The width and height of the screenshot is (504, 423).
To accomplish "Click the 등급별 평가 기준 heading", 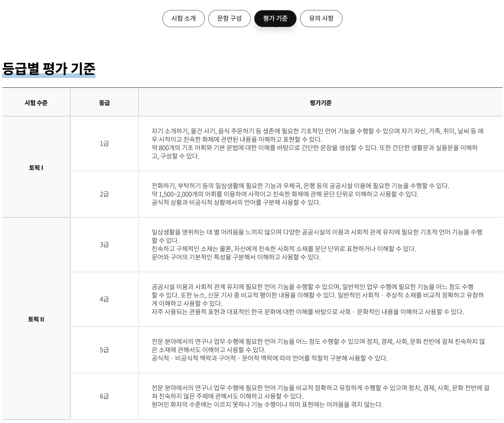I will coord(49,69).
